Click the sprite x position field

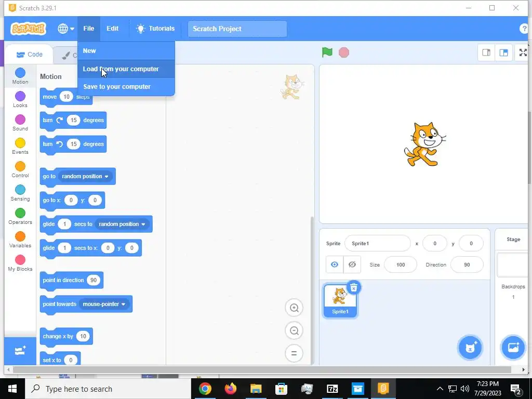[x=435, y=244]
